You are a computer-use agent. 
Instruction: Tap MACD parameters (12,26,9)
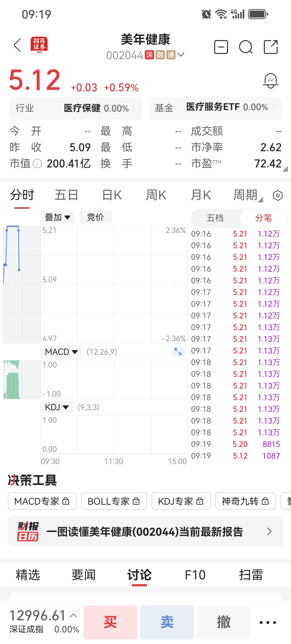(102, 352)
